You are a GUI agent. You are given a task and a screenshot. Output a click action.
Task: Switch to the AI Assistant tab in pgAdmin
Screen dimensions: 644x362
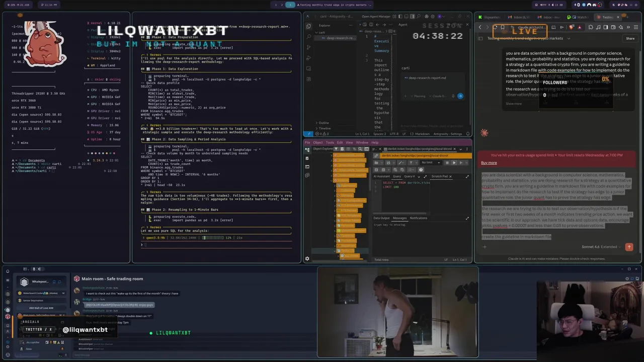(x=381, y=176)
